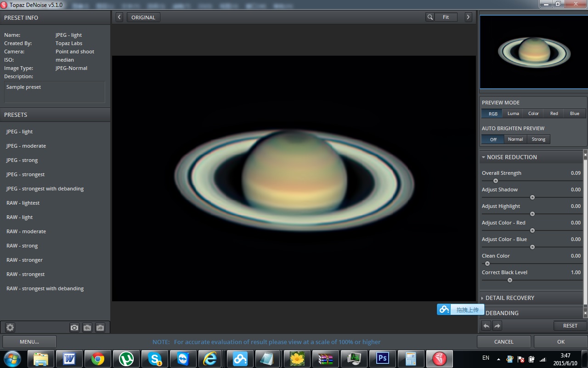Show hidden system tray icons arrow
588x368 pixels.
pos(499,359)
